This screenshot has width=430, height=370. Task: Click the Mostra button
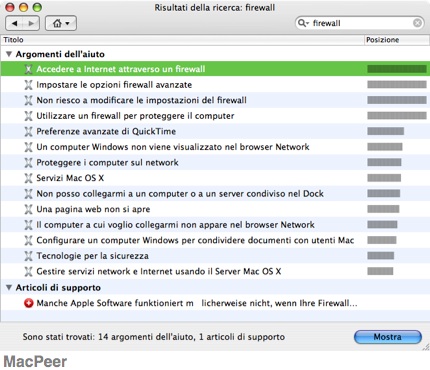click(x=388, y=337)
